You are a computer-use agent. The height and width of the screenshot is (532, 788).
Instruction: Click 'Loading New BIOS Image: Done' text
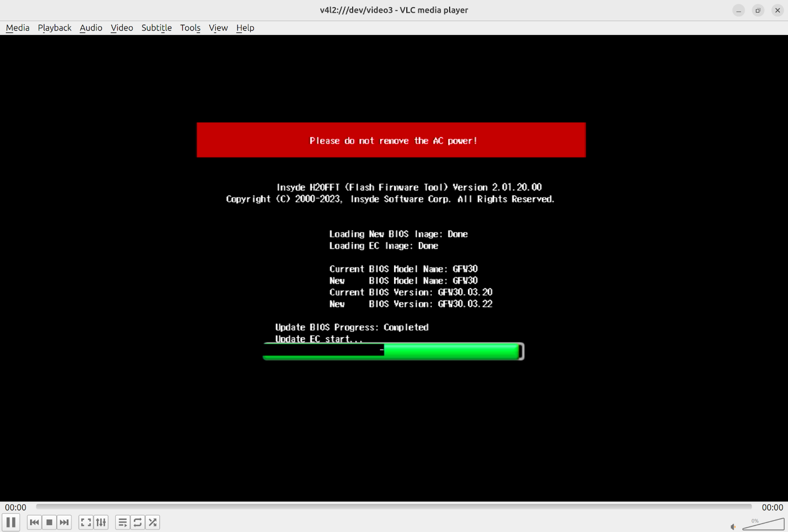tap(398, 234)
